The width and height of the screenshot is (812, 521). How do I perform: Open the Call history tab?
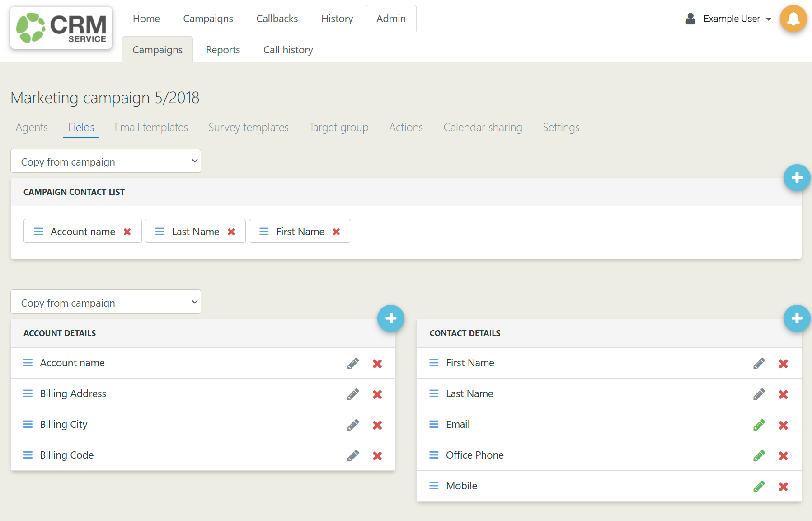click(288, 50)
